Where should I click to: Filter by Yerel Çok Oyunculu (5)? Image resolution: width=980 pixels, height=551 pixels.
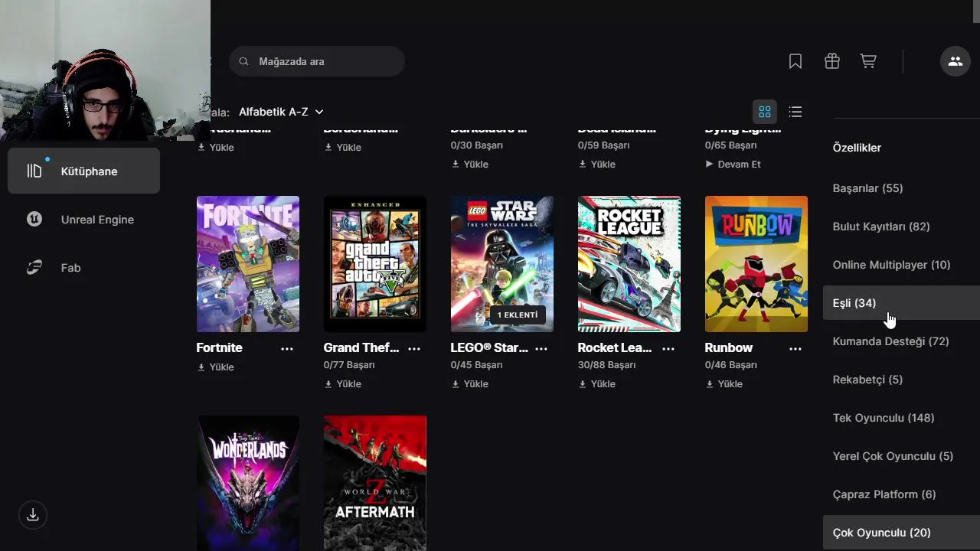[893, 456]
